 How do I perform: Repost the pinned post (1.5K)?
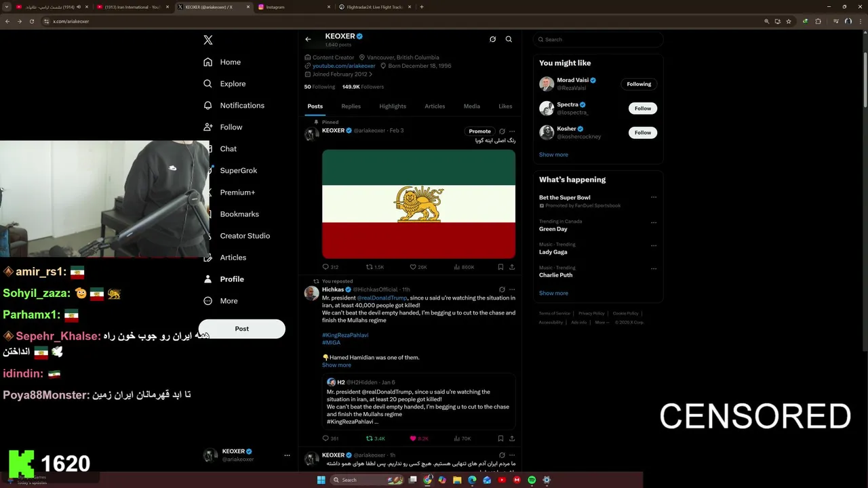point(375,267)
